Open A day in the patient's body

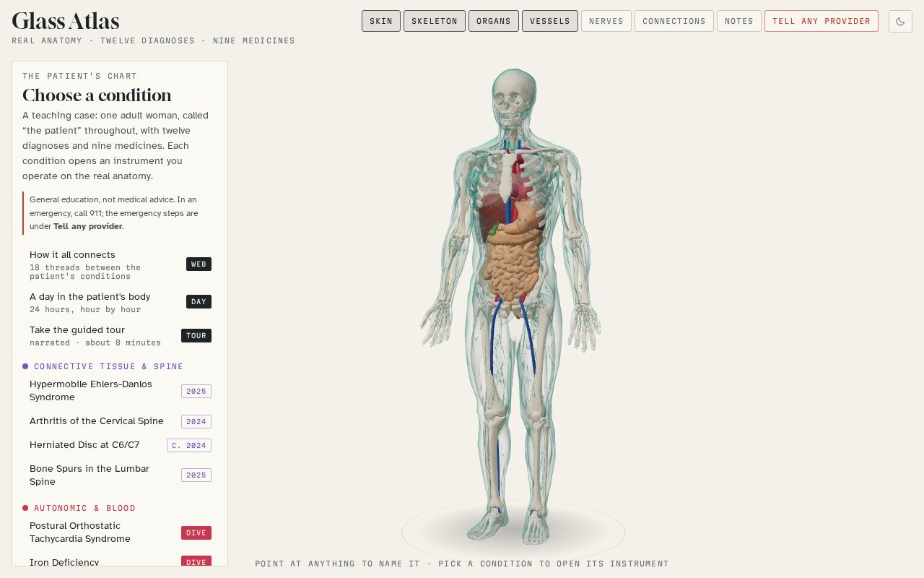[x=120, y=302]
